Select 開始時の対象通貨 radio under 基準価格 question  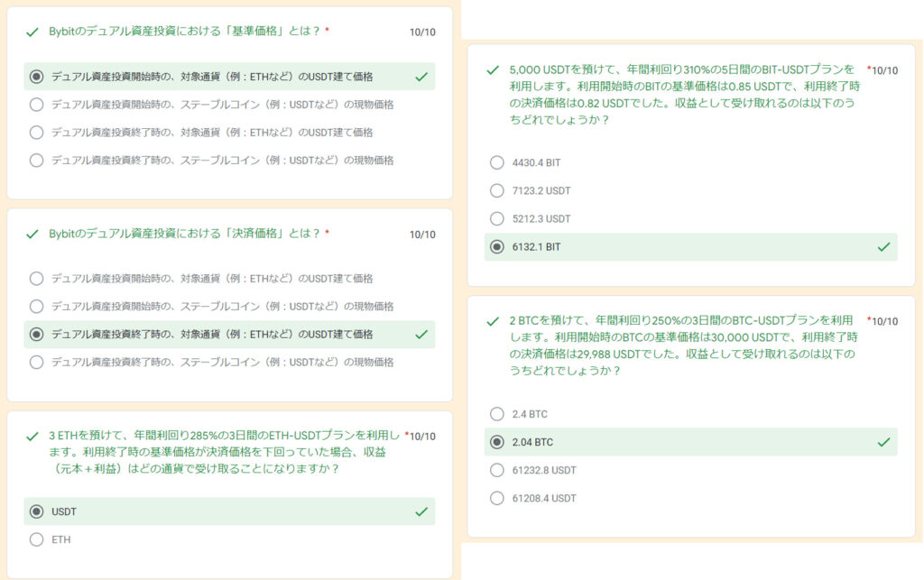coord(36,77)
